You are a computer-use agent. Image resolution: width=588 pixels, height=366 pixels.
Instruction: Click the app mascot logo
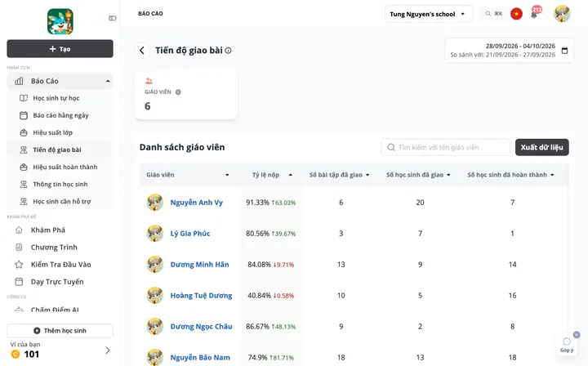[60, 22]
